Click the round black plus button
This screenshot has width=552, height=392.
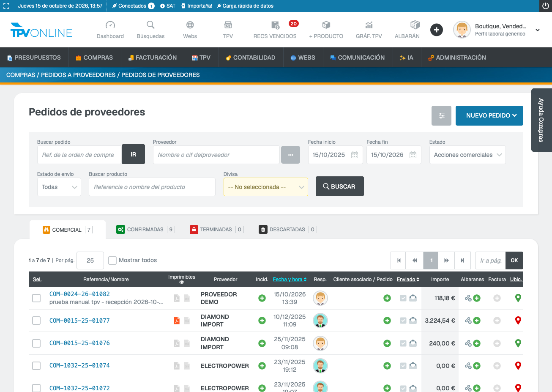437,30
